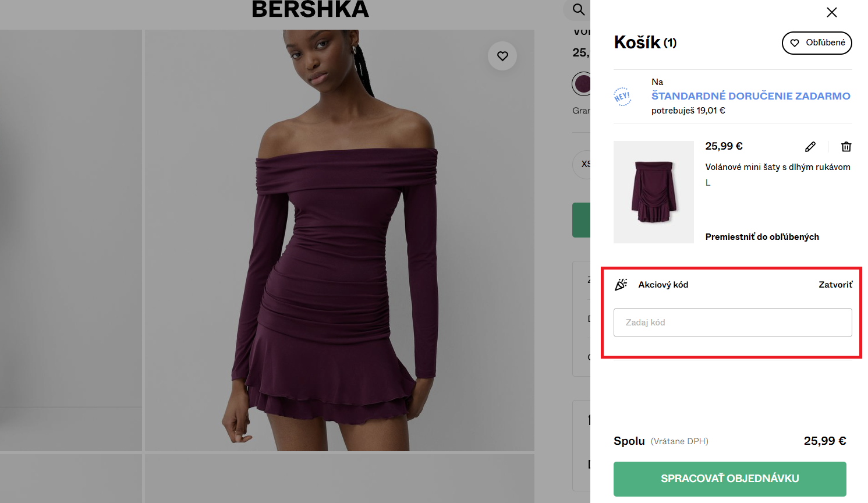Remove item using the trash icon
This screenshot has width=868, height=503.
pos(846,147)
